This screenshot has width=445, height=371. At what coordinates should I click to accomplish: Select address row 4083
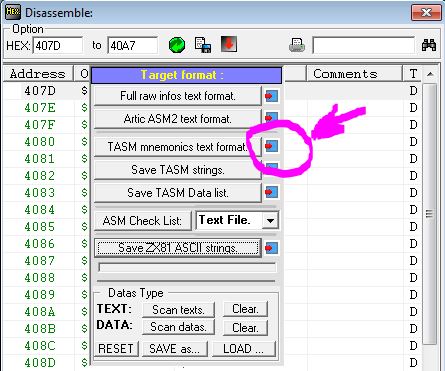tap(40, 193)
